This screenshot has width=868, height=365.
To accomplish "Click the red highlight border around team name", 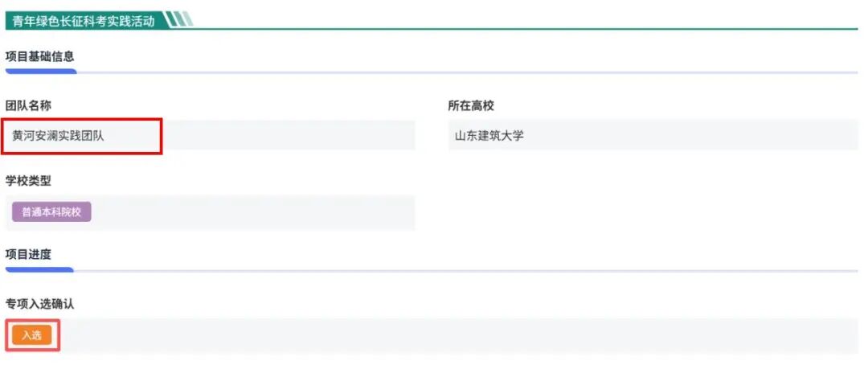I will point(81,136).
